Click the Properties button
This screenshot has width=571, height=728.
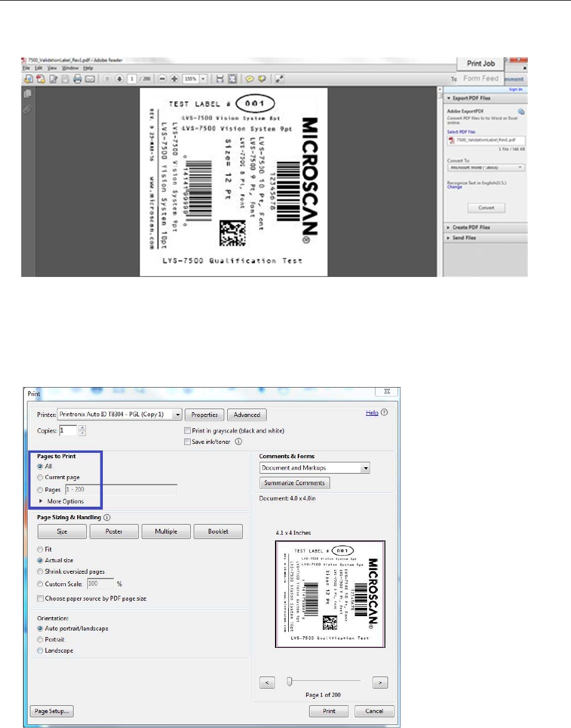click(204, 415)
